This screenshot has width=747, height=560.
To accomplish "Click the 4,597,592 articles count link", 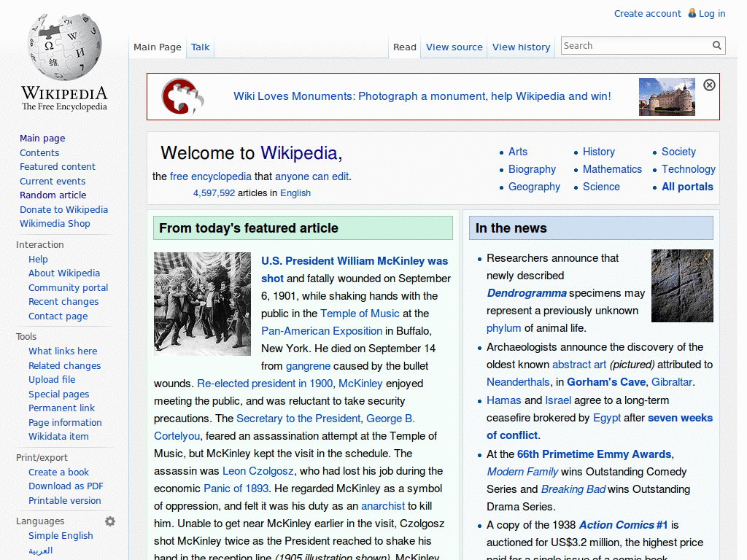I will click(x=214, y=192).
